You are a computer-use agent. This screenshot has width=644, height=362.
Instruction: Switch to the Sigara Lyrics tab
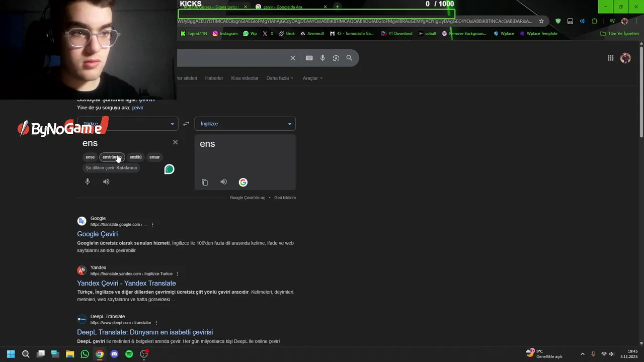point(210,7)
